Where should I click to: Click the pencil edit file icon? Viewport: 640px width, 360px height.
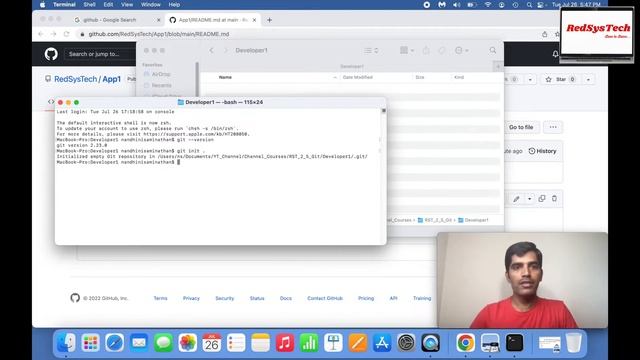tap(516, 199)
